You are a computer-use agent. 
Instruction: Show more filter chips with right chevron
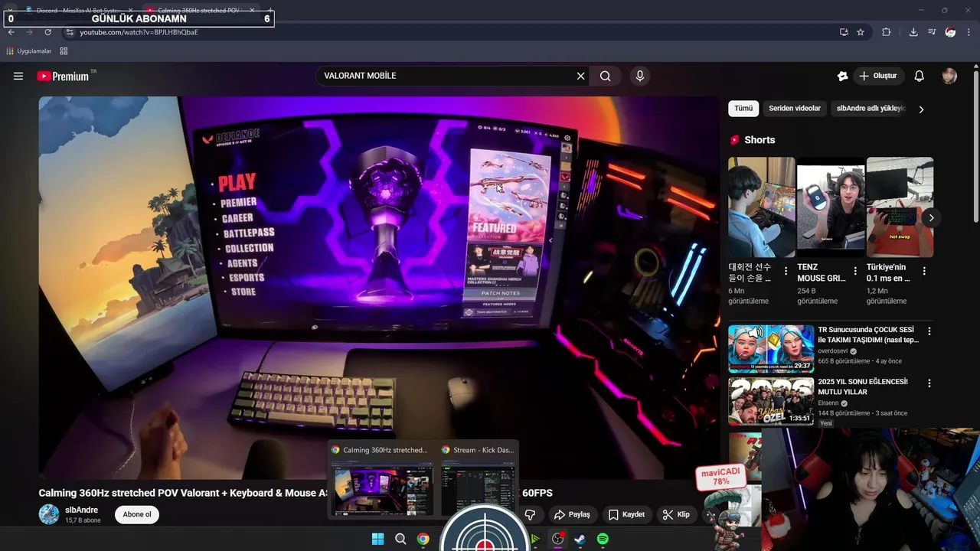[x=921, y=109]
